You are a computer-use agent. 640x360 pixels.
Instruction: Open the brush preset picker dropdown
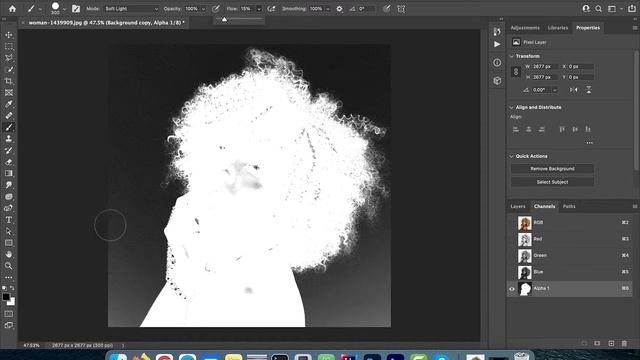pyautogui.click(x=64, y=9)
